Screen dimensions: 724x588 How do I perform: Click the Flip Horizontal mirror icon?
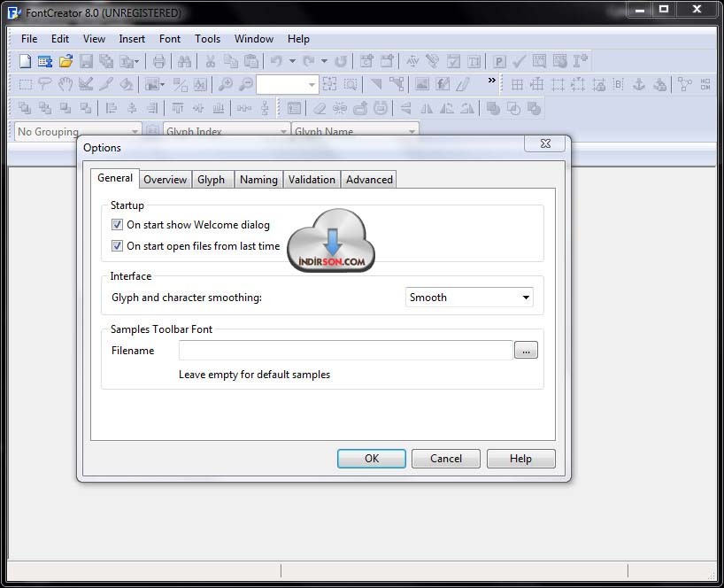point(427,108)
